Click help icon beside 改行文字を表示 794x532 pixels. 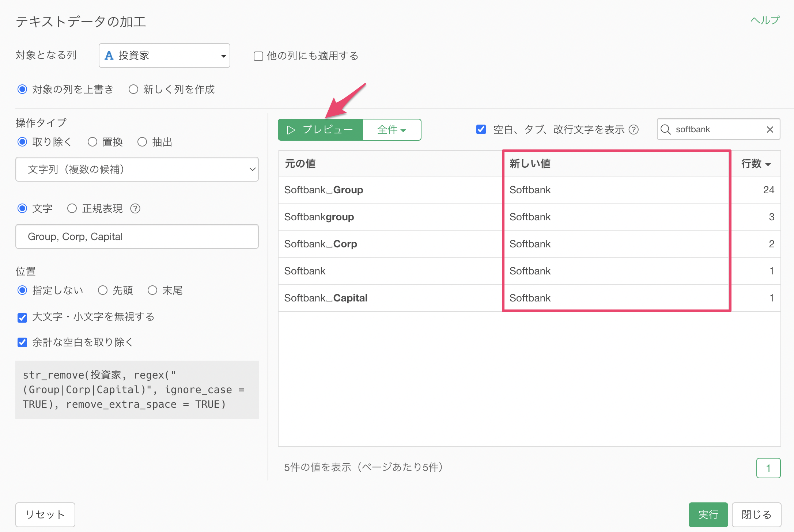tap(634, 130)
